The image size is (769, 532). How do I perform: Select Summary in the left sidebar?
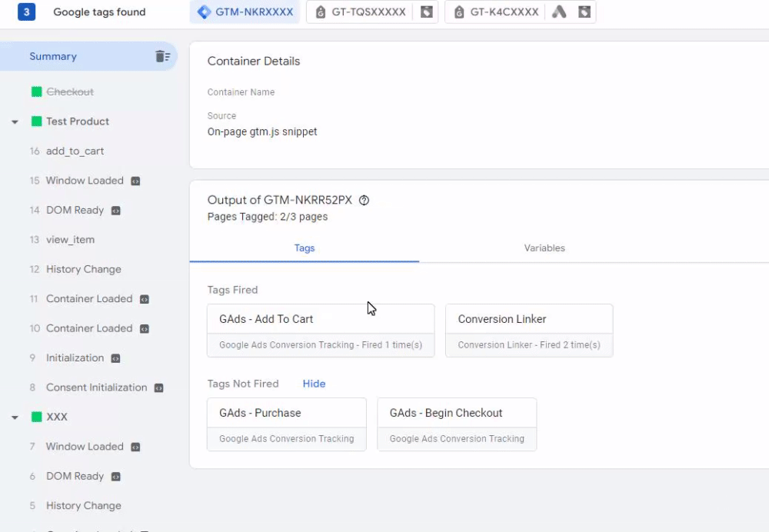pyautogui.click(x=88, y=56)
